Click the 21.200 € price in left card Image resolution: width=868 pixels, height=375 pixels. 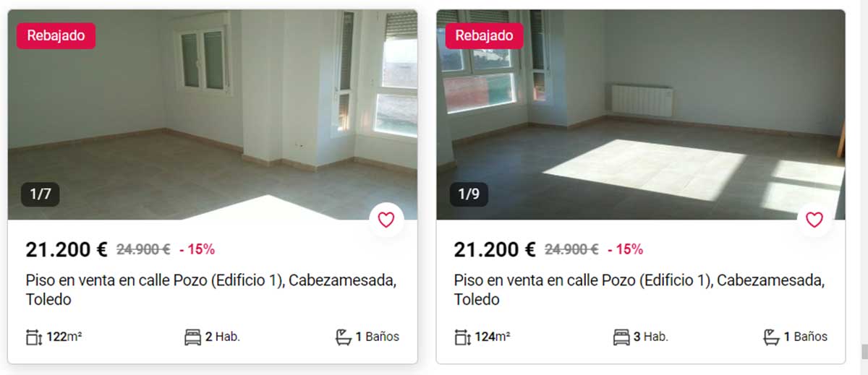coord(67,250)
